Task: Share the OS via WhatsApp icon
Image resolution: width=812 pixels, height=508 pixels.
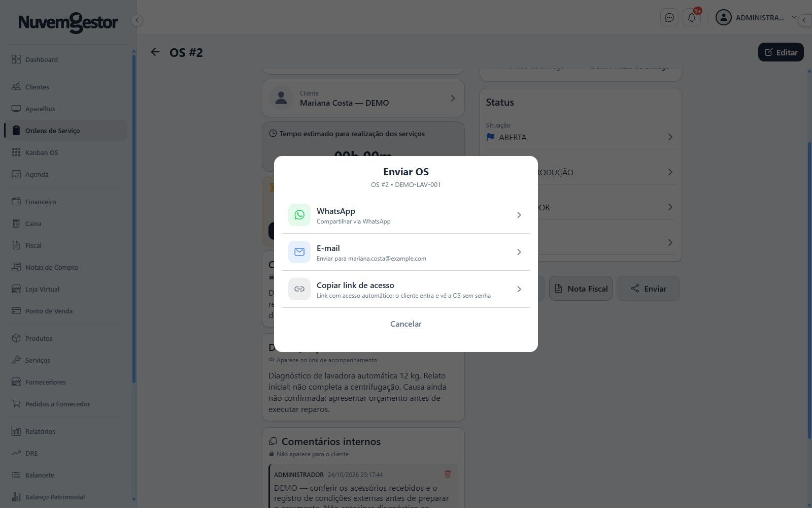Action: (299, 215)
